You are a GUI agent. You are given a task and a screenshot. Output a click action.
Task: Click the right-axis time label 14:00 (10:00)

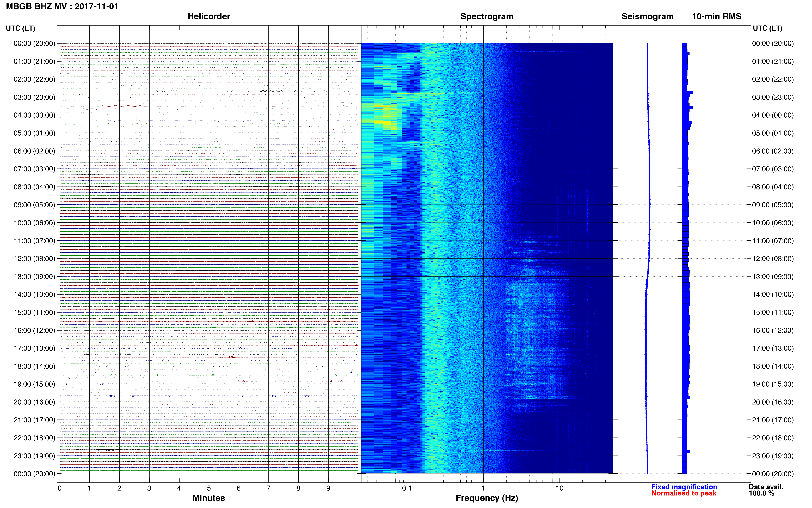tap(773, 295)
